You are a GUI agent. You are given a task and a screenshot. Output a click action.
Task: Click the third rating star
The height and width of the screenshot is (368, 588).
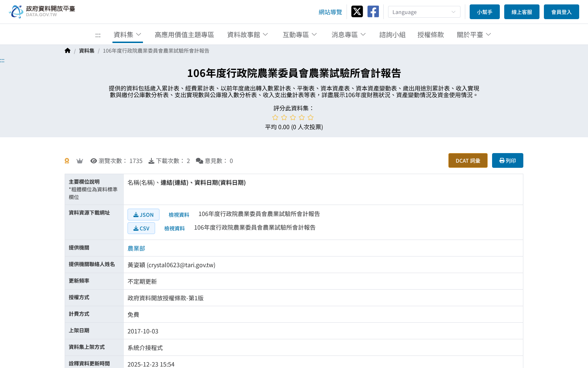tap(293, 117)
